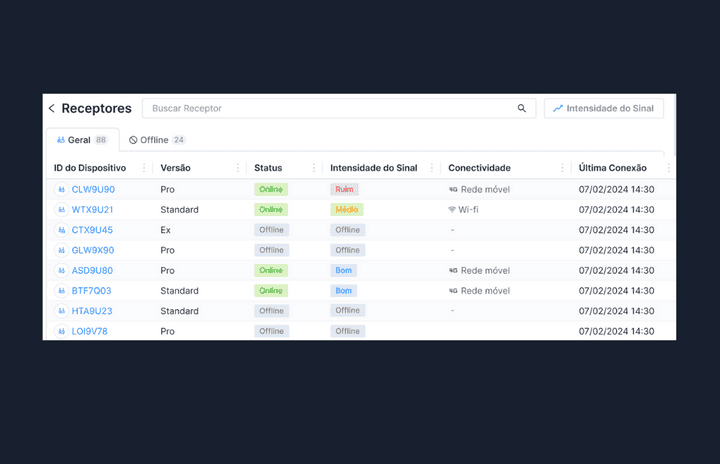Image resolution: width=720 pixels, height=464 pixels.
Task: Open the Versão column options menu
Action: click(x=238, y=168)
